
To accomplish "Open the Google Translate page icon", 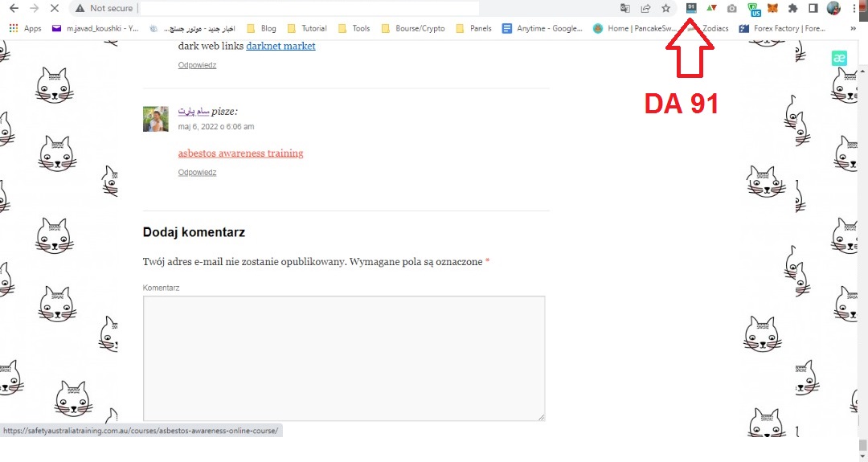I will click(624, 8).
